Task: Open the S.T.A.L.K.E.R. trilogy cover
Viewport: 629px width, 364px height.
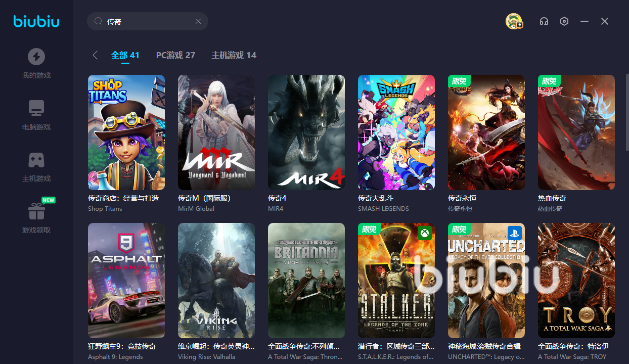Action: tap(396, 281)
